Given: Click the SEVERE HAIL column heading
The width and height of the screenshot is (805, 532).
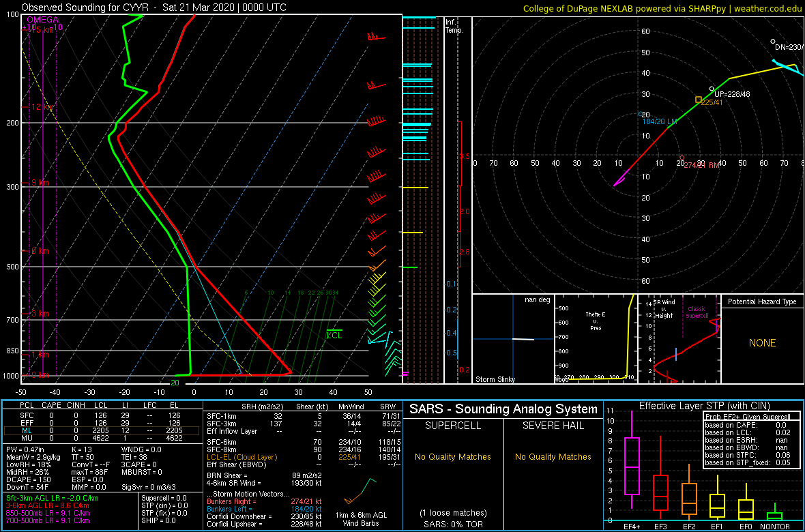Looking at the screenshot, I should pos(553,426).
